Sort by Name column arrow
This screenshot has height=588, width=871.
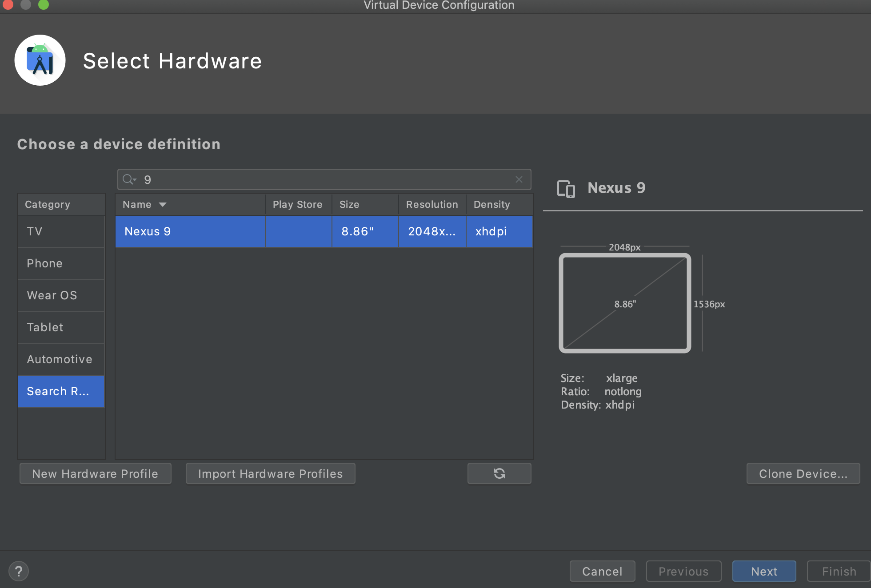tap(163, 205)
